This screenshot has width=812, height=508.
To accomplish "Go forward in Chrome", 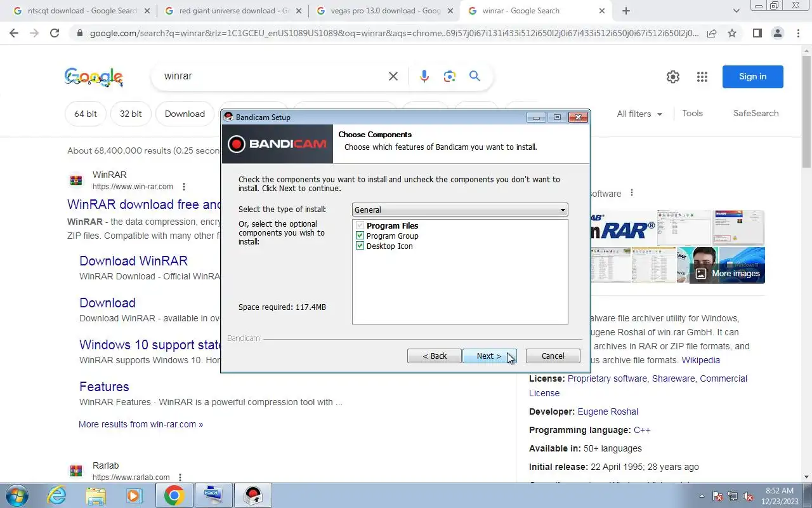I will (x=34, y=33).
